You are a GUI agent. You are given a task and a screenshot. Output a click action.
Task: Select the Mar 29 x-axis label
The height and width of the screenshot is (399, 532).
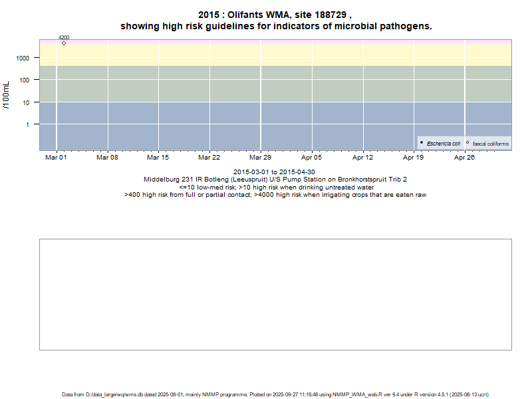pyautogui.click(x=260, y=158)
